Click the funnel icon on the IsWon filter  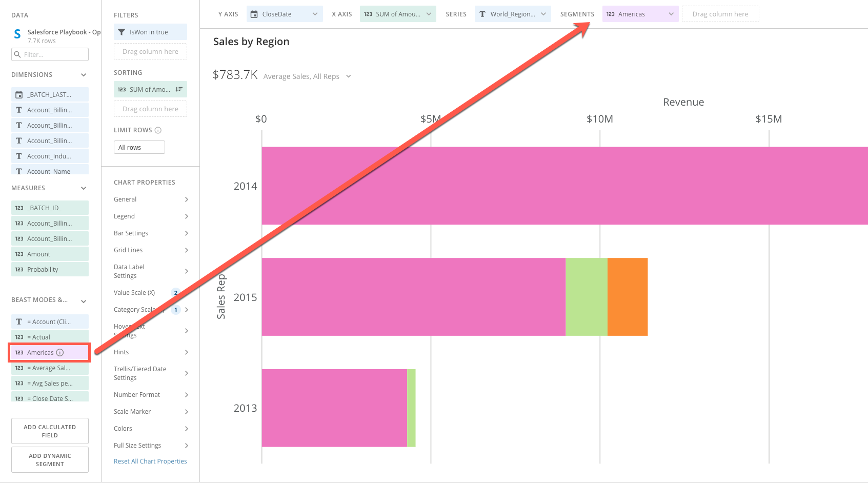[x=122, y=31]
